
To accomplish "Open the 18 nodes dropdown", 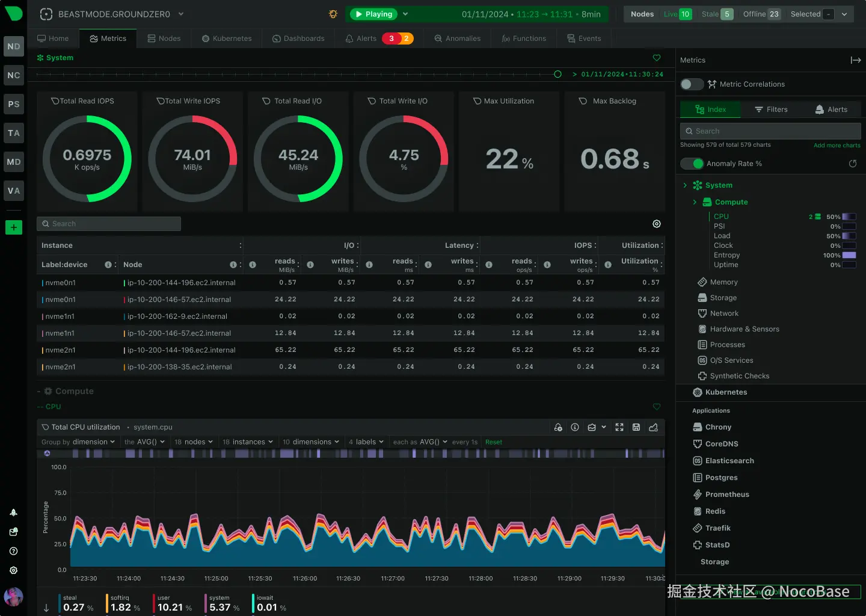I will pos(194,442).
